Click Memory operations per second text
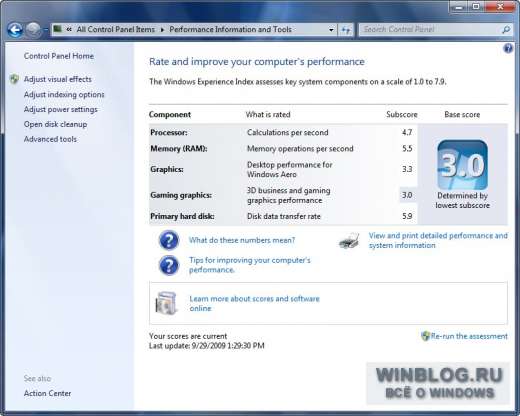 point(300,148)
